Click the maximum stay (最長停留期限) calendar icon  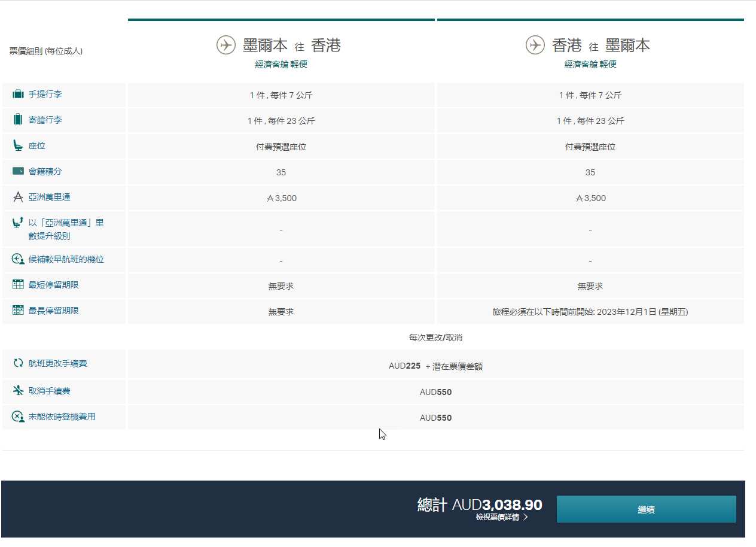click(x=18, y=311)
